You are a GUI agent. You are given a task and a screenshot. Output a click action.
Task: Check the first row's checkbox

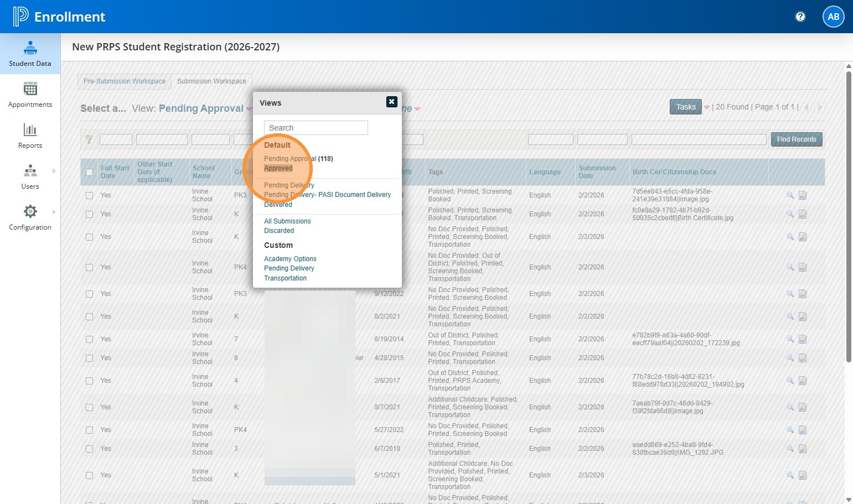[90, 195]
